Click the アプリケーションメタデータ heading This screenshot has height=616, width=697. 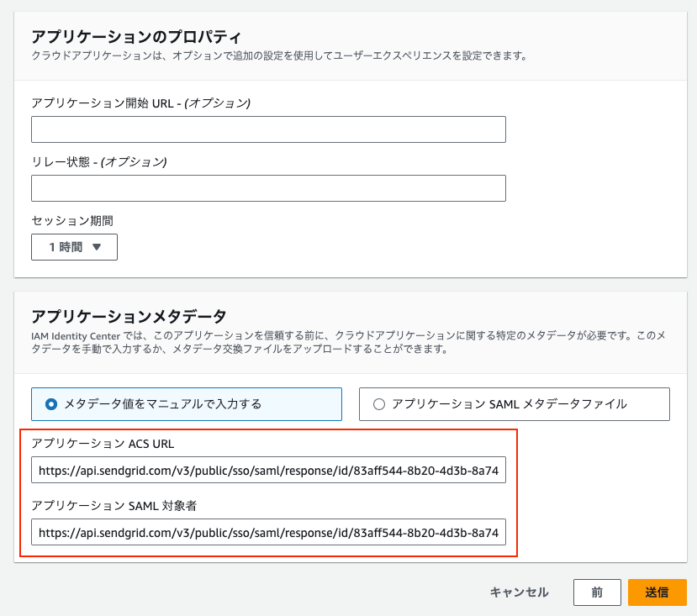[x=129, y=317]
